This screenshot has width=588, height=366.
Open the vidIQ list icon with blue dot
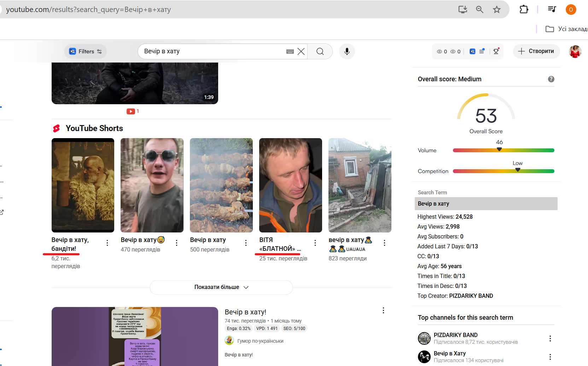coord(482,51)
